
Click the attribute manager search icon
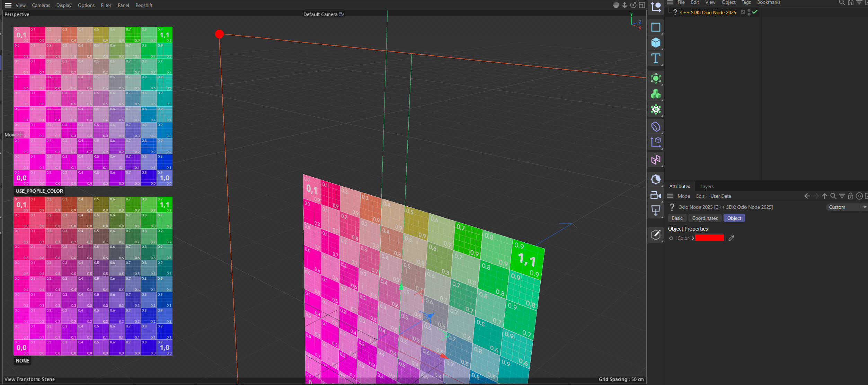pos(833,196)
